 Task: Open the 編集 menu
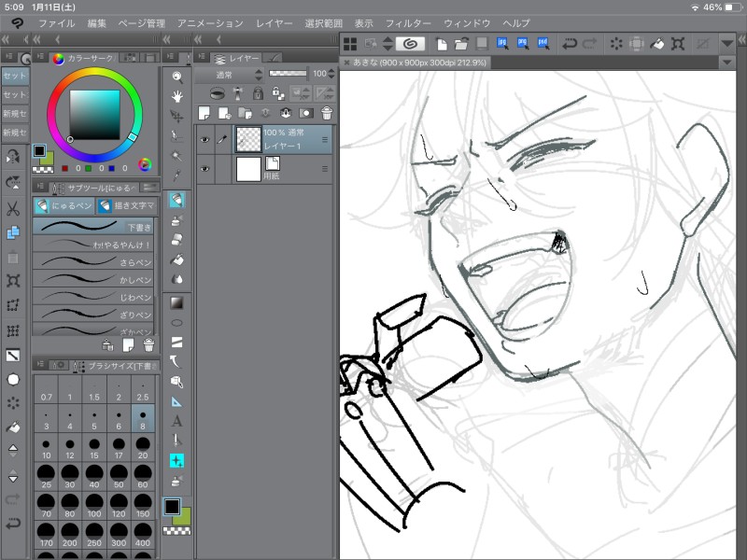tap(97, 22)
